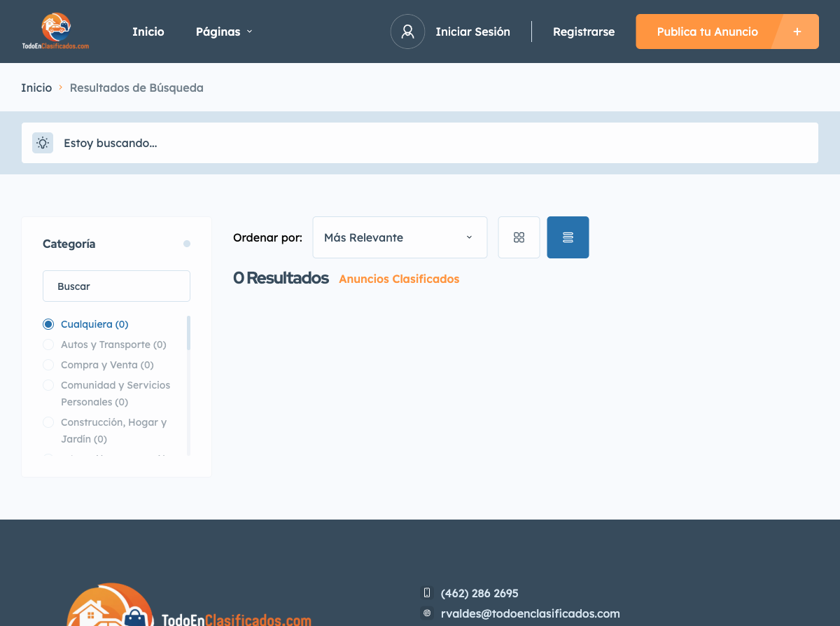Click the Buscar category search field
This screenshot has height=626, width=840.
pyautogui.click(x=116, y=286)
